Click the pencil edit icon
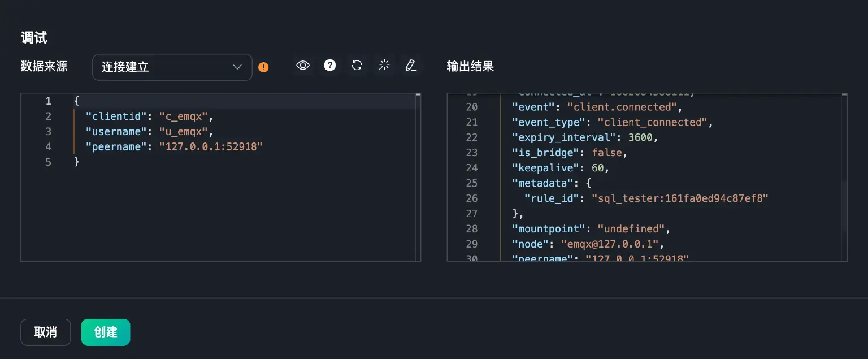 tap(411, 66)
